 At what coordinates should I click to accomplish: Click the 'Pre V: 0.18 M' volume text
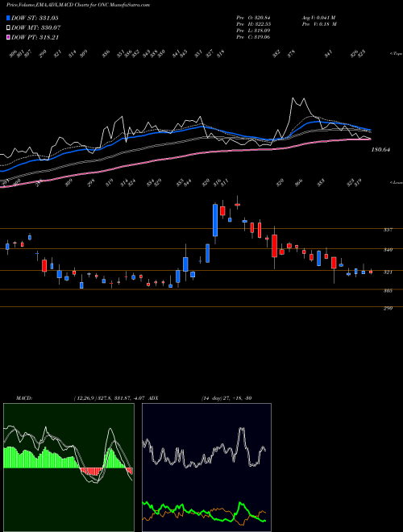pos(319,24)
